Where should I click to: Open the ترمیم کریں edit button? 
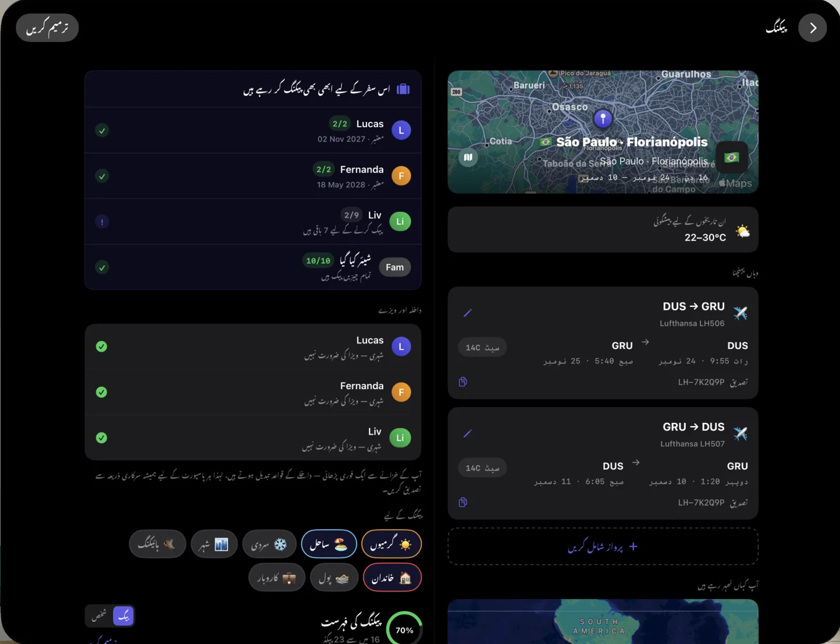pyautogui.click(x=47, y=28)
